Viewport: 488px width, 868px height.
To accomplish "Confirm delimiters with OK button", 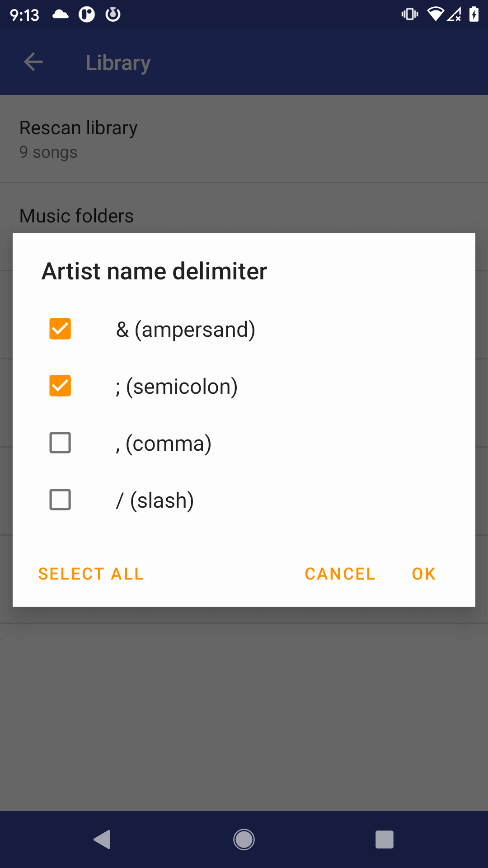I will click(423, 574).
